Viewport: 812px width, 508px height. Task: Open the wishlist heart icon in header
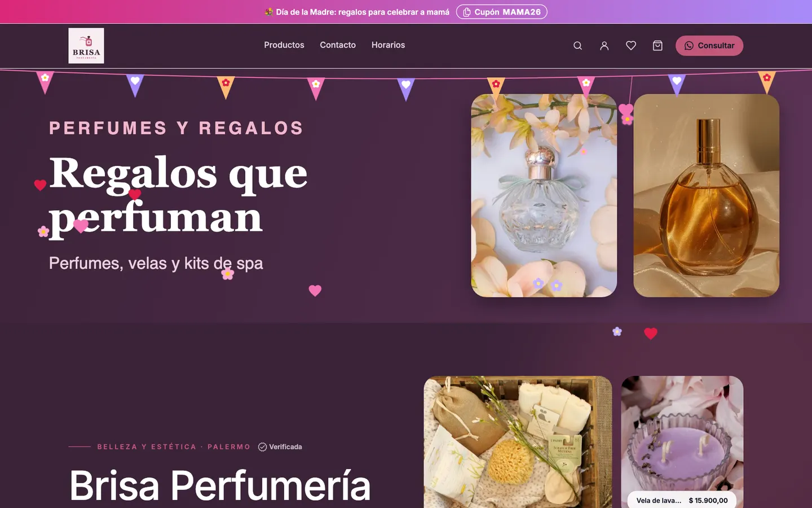click(x=631, y=46)
